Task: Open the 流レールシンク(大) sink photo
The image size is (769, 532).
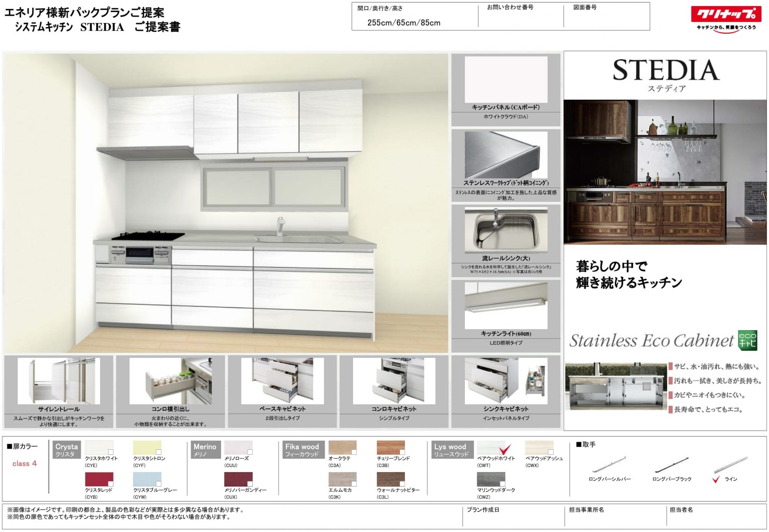Action: pyautogui.click(x=506, y=230)
